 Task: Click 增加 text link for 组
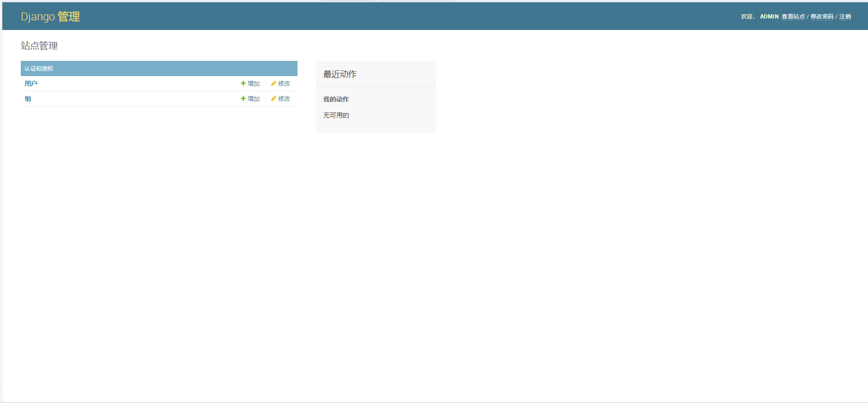coord(254,99)
